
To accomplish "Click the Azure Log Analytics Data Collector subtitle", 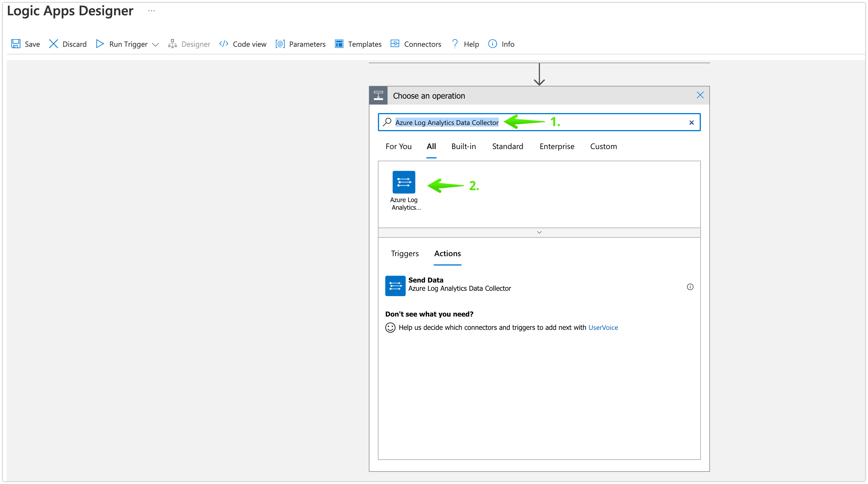I will point(459,288).
